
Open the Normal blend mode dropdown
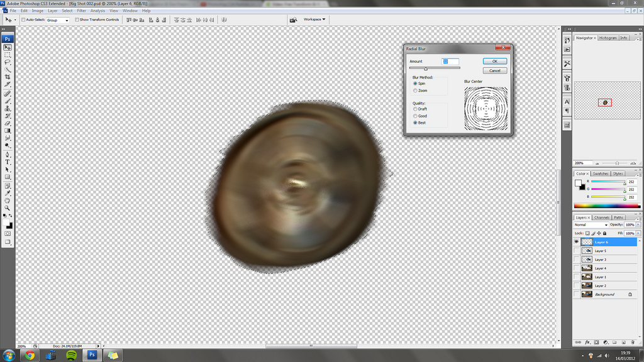coord(591,224)
